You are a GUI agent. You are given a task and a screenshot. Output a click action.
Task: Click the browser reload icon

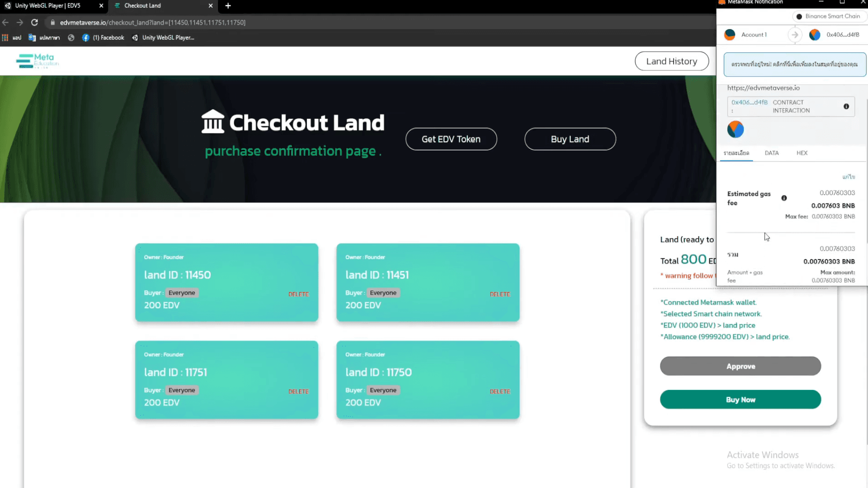tap(34, 22)
